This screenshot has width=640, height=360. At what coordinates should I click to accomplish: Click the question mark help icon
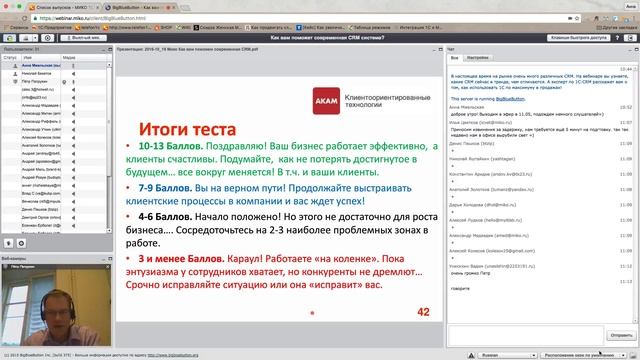coord(617,38)
